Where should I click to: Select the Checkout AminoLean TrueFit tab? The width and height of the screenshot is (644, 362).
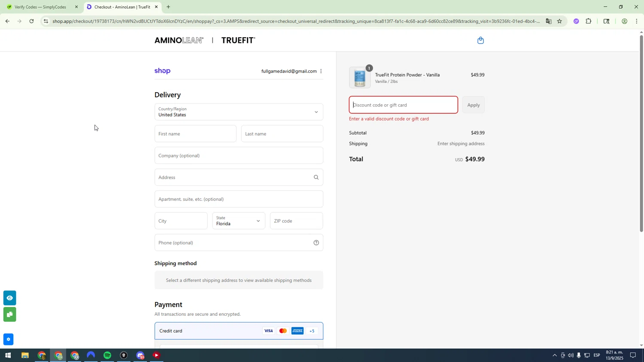122,7
